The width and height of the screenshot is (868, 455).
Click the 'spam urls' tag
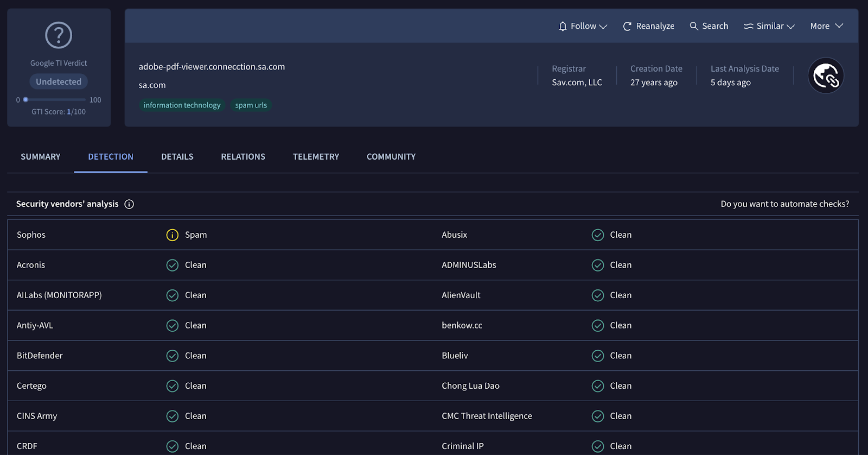tap(251, 105)
